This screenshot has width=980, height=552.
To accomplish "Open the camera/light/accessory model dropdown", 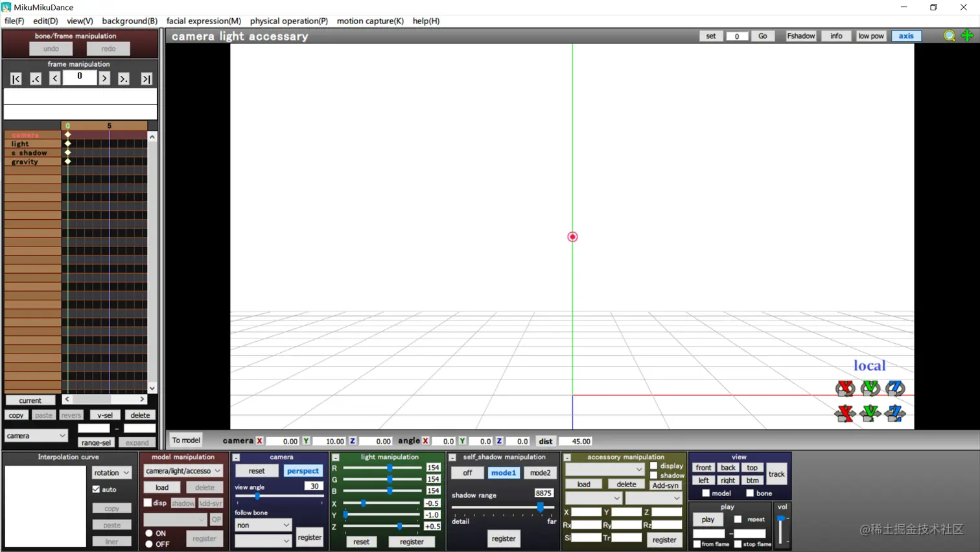I will pyautogui.click(x=183, y=471).
